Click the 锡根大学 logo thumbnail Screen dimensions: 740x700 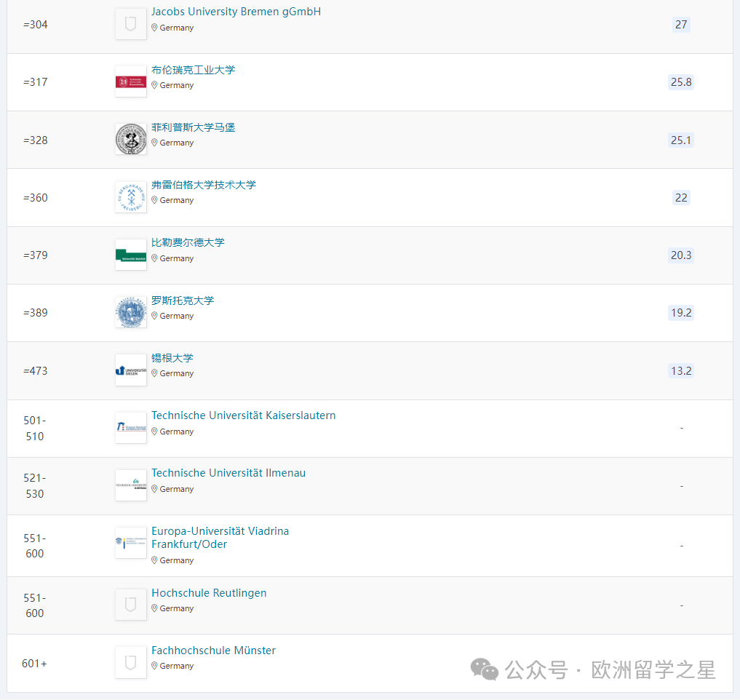131,370
